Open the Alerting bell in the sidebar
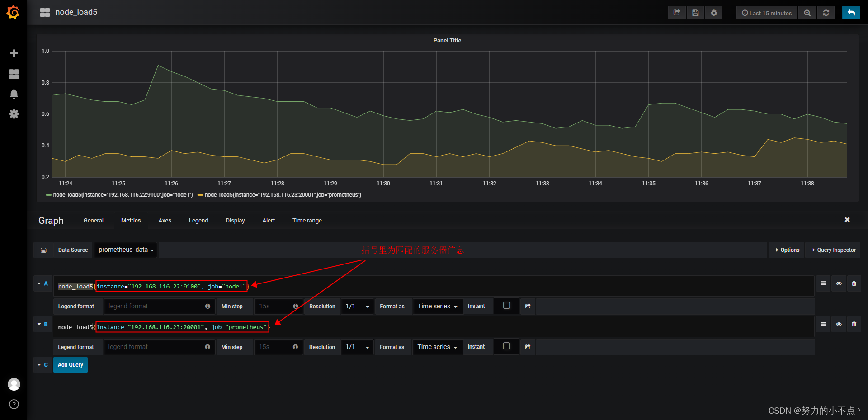The image size is (868, 420). click(14, 94)
